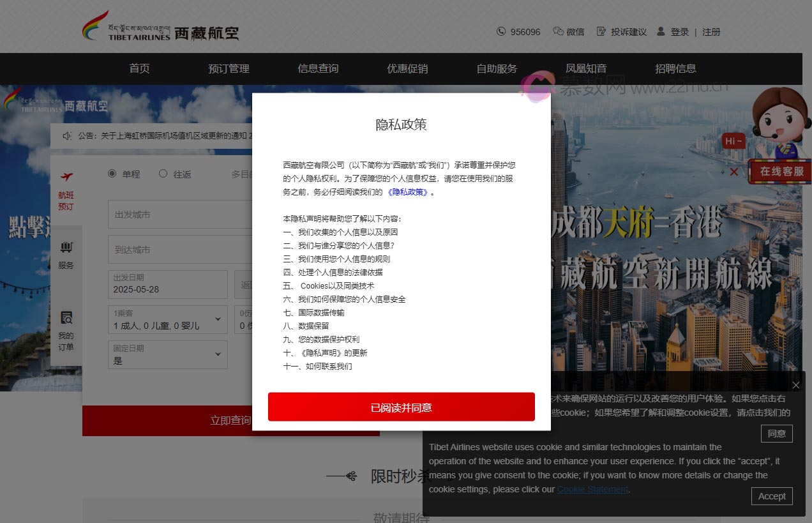Screen dimensions: 812x523
Task: Click the 投诉建议 complaint icon
Action: pos(601,31)
